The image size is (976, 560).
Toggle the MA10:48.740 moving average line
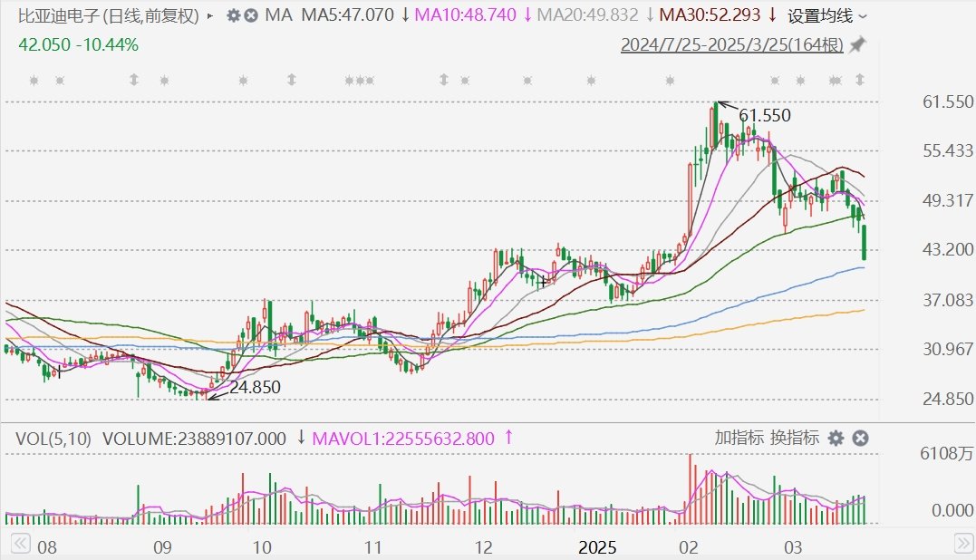pyautogui.click(x=465, y=14)
